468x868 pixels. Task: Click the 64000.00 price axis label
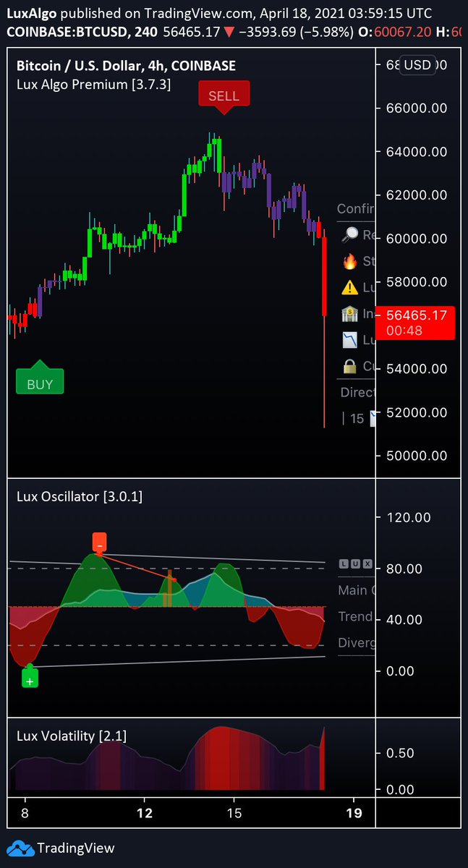[x=417, y=152]
